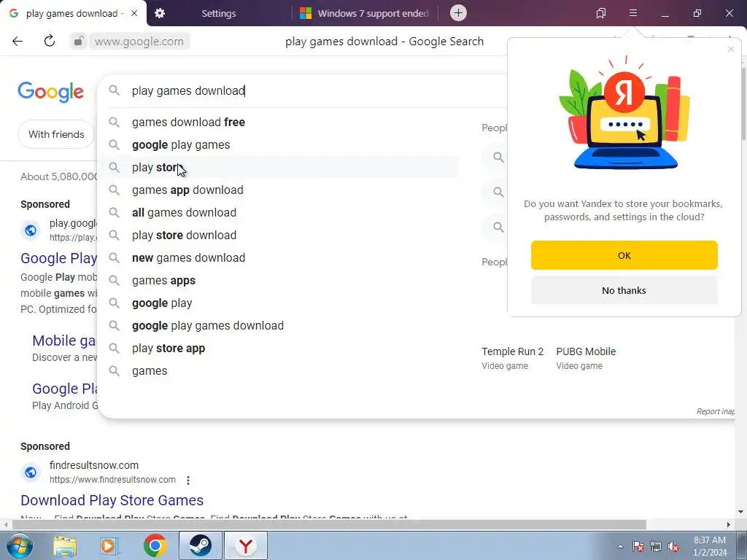Click the magnifier icon in search box
747x560 pixels.
click(114, 90)
